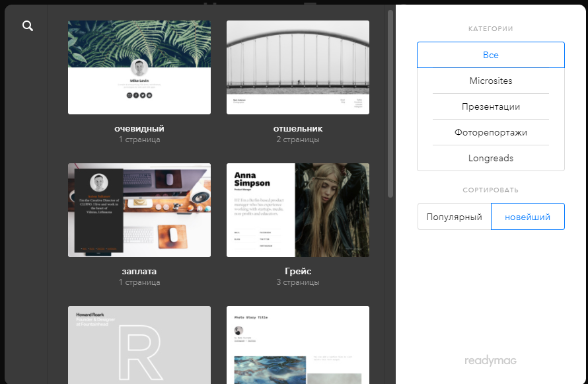The height and width of the screenshot is (384, 588).
Task: Open the Howard Roark template thumbnail
Action: (x=139, y=344)
